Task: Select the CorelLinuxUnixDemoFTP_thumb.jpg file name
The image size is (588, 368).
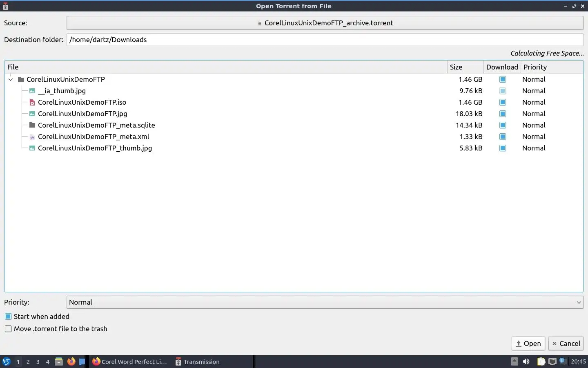Action: point(95,148)
